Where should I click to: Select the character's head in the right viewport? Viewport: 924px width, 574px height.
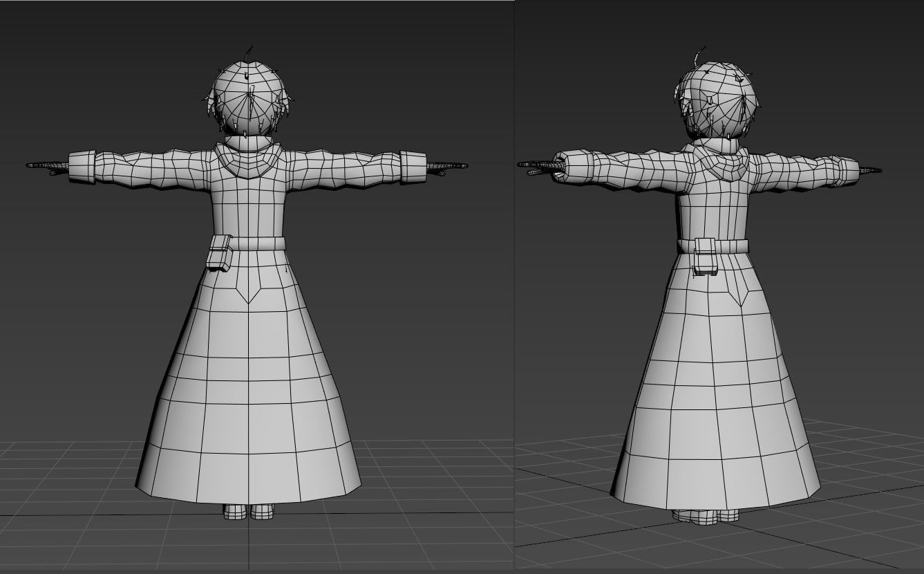coord(717,99)
